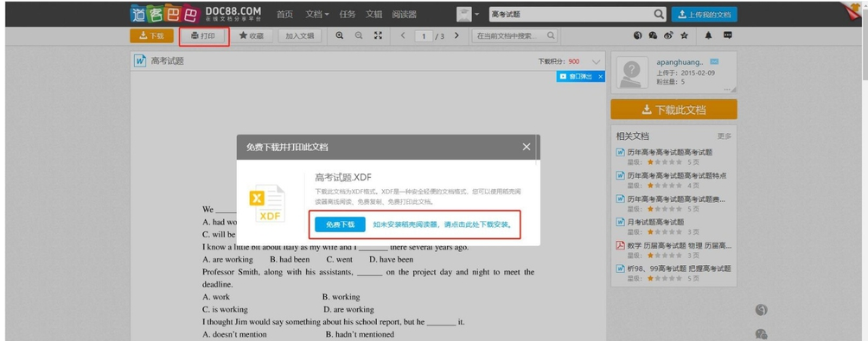The width and height of the screenshot is (868, 341).
Task: Click the 更多 more link
Action: [724, 136]
